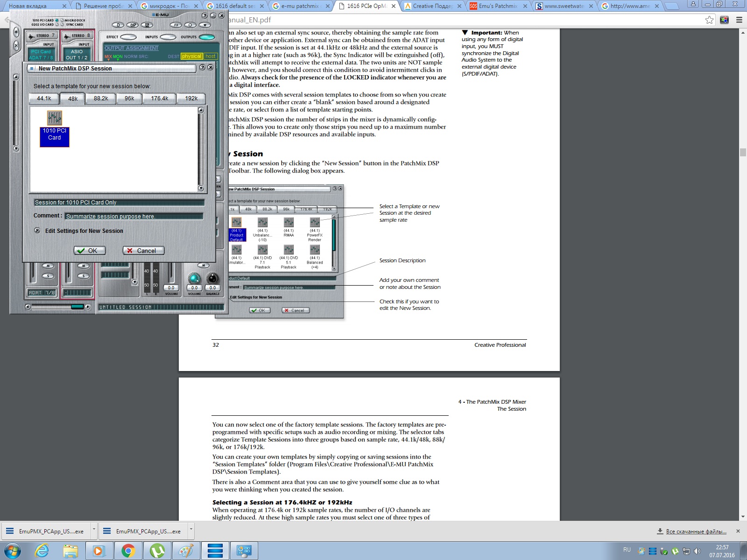747x560 pixels.
Task: Click the ADAT 7/8 scribble strip label
Action: (42, 293)
